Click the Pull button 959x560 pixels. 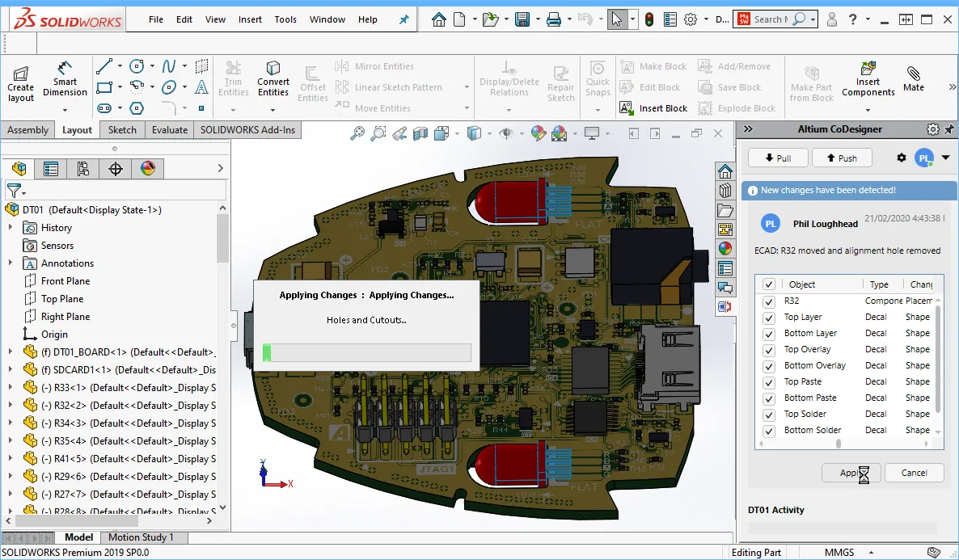[x=777, y=158]
